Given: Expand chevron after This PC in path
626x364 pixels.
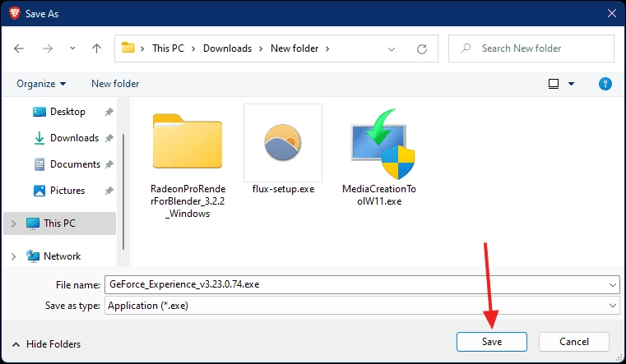Looking at the screenshot, I should (x=193, y=48).
